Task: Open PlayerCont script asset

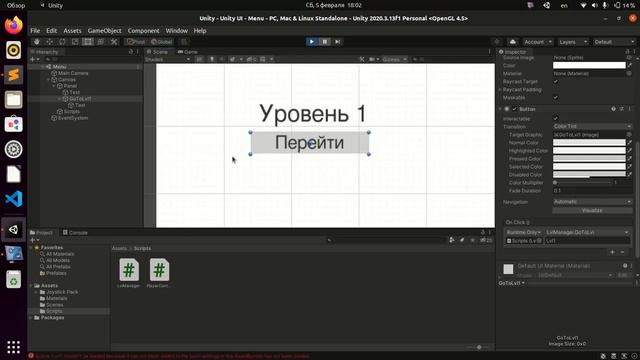Action: [x=159, y=273]
